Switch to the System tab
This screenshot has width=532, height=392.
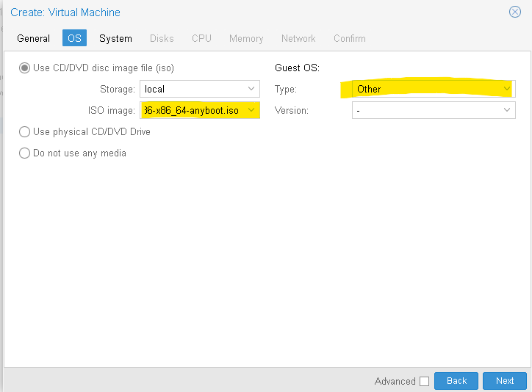click(115, 38)
